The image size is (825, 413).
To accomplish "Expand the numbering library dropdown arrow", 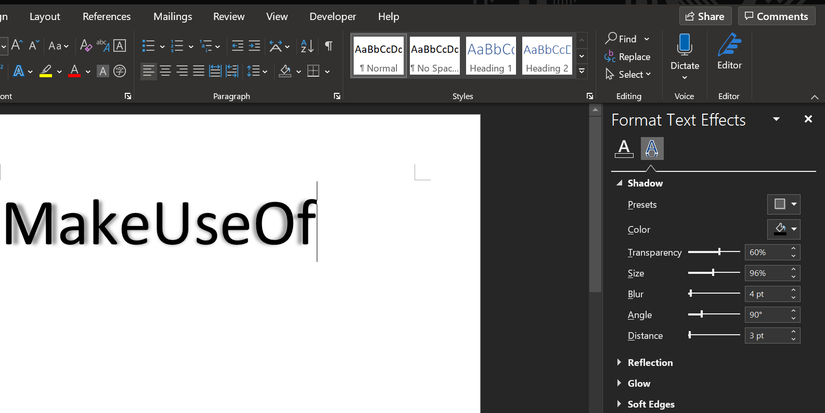I will point(190,46).
